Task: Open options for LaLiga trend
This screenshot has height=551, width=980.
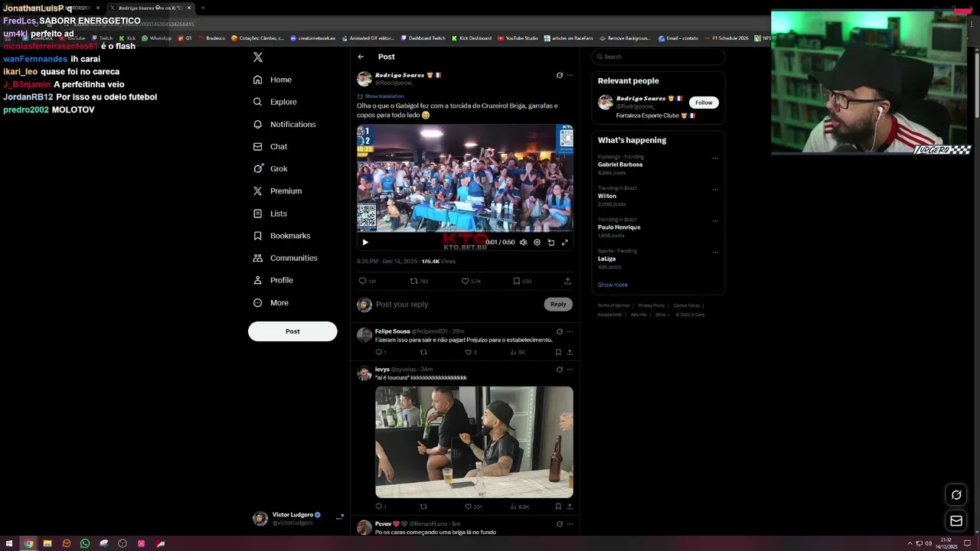Action: [x=715, y=253]
